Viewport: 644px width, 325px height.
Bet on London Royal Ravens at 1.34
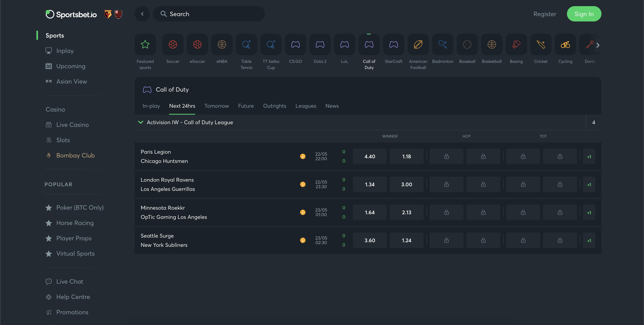[370, 185]
